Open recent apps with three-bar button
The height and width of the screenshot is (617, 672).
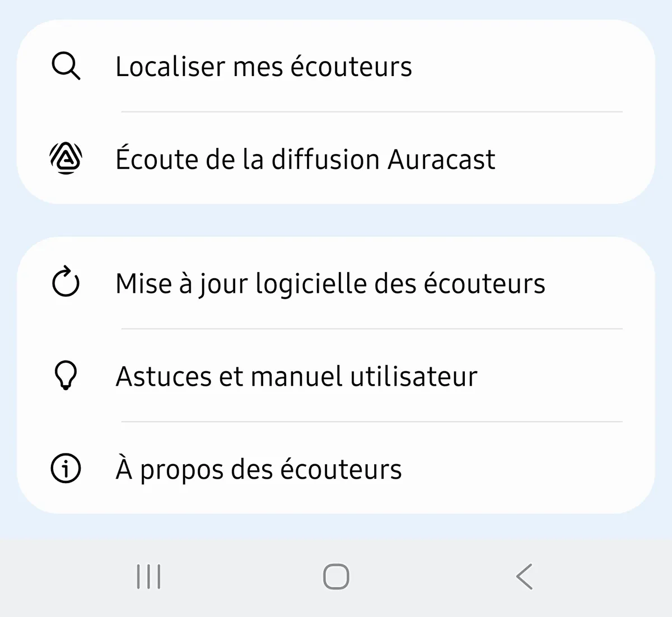pyautogui.click(x=148, y=577)
